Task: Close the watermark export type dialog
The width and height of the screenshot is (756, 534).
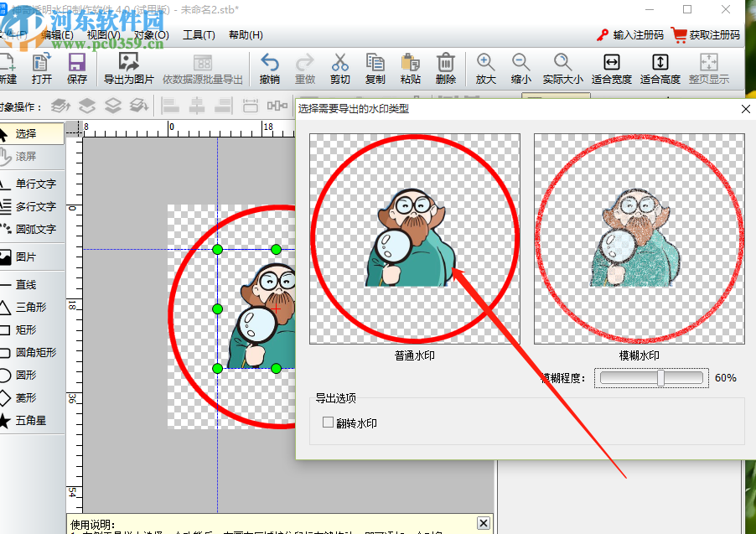Action: pyautogui.click(x=745, y=108)
